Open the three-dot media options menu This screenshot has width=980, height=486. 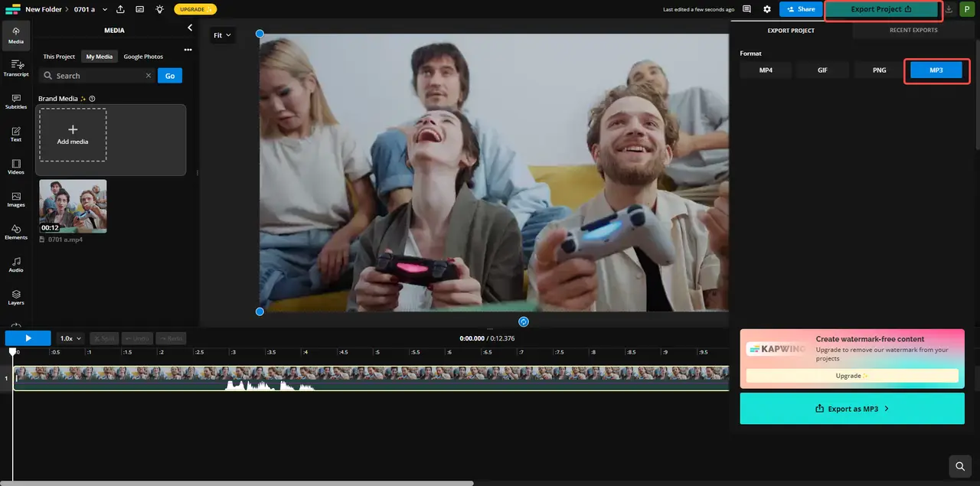pos(188,50)
